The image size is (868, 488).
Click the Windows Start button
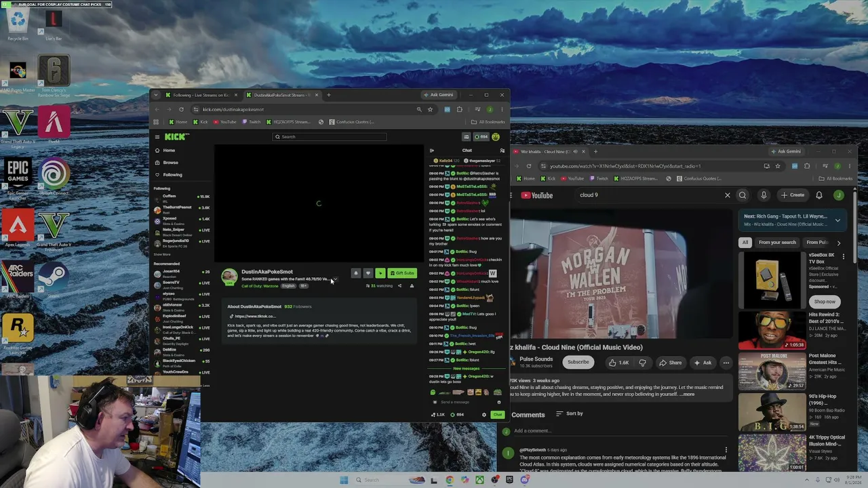point(344,480)
